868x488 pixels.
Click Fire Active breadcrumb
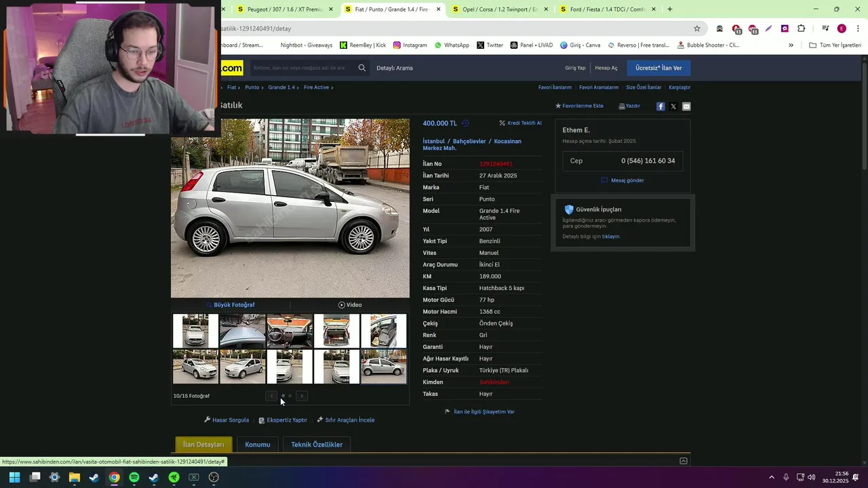[316, 87]
